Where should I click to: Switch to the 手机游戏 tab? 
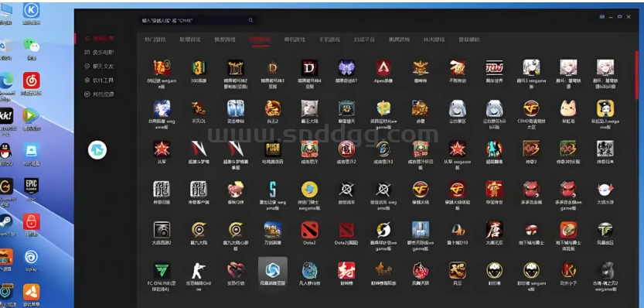point(330,39)
